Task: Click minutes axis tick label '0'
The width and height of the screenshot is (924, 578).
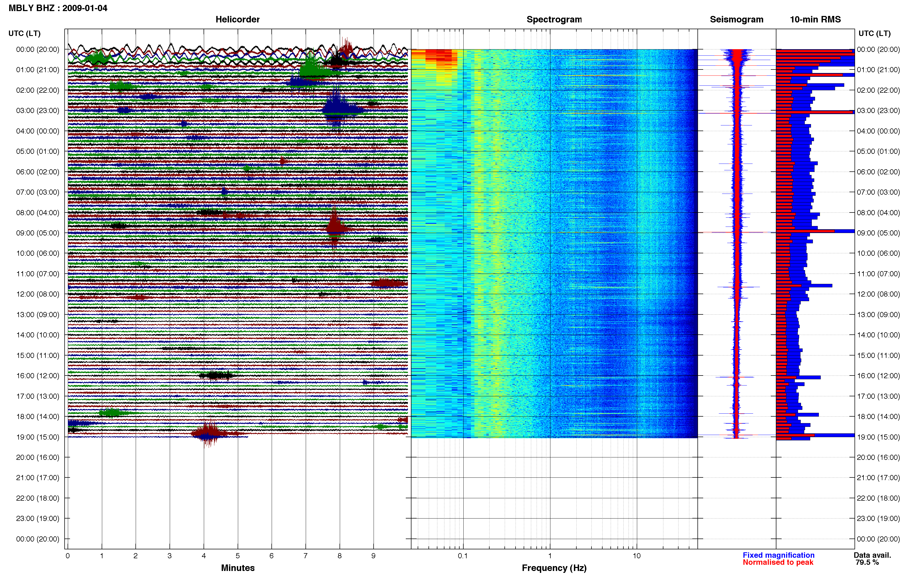Action: [68, 556]
